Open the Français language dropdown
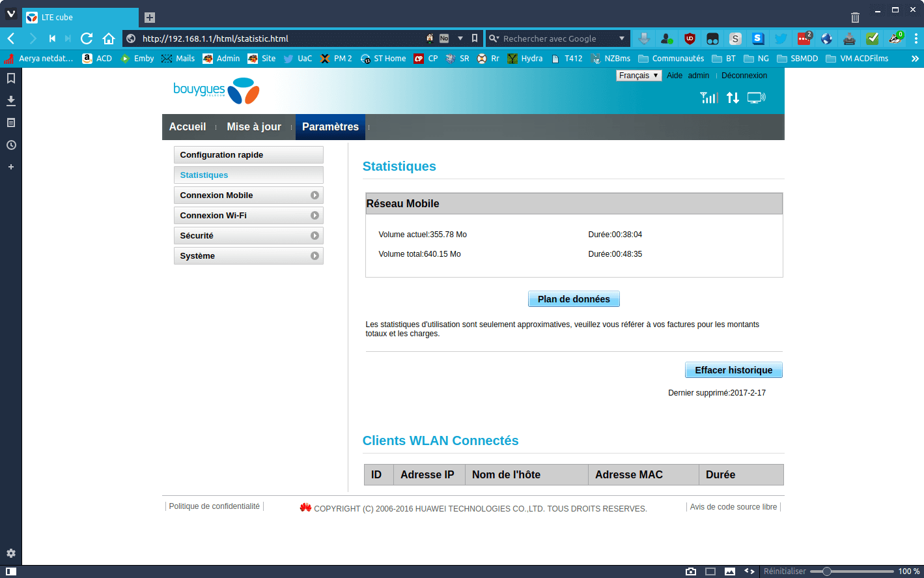The width and height of the screenshot is (924, 578). click(639, 76)
